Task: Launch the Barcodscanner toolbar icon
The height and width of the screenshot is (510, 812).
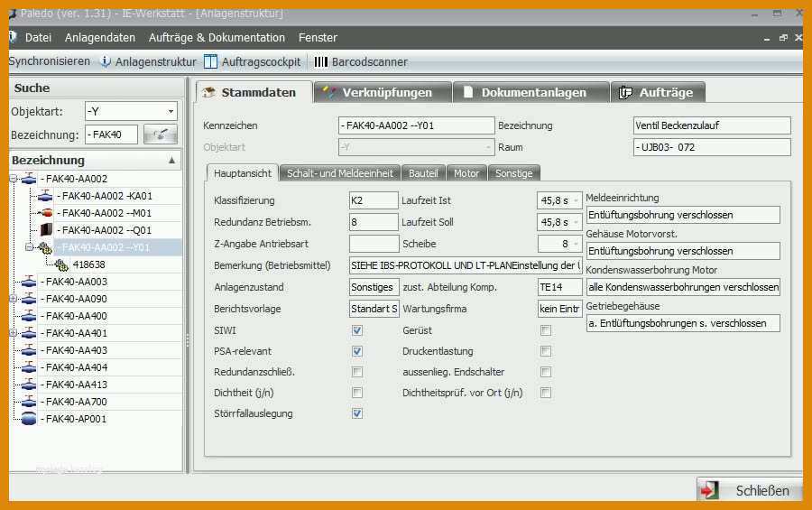Action: tap(321, 61)
